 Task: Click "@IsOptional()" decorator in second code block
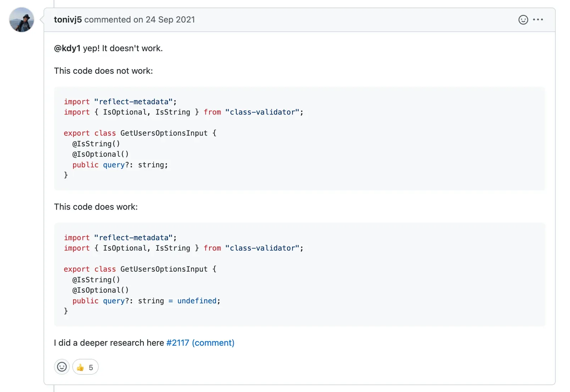(x=100, y=290)
